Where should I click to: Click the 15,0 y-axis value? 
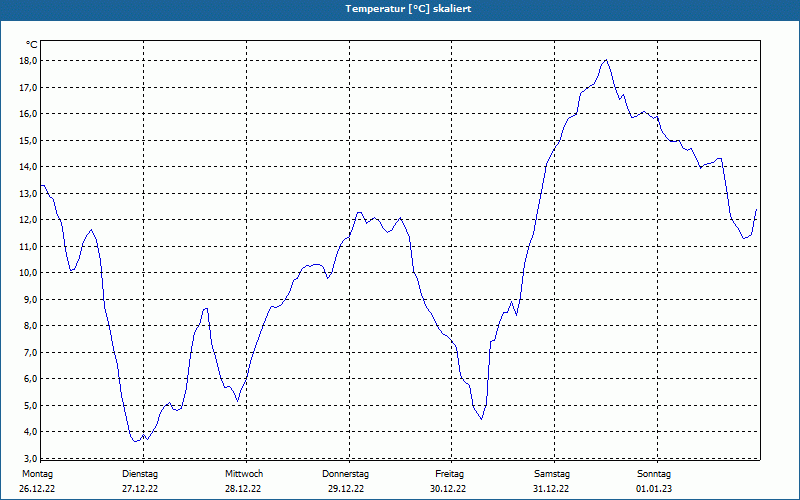28,140
